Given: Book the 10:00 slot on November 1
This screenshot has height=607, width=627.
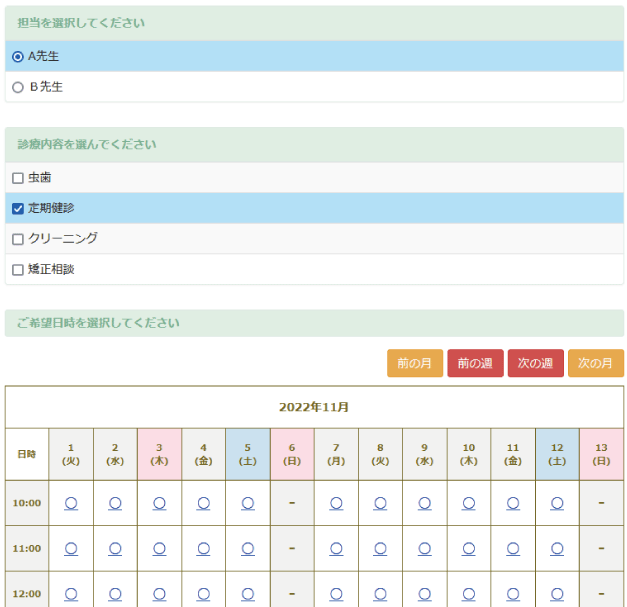Looking at the screenshot, I should [x=71, y=503].
